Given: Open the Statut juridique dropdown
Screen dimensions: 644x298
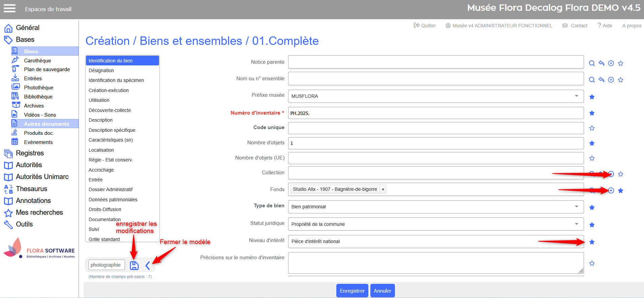Looking at the screenshot, I should 436,224.
